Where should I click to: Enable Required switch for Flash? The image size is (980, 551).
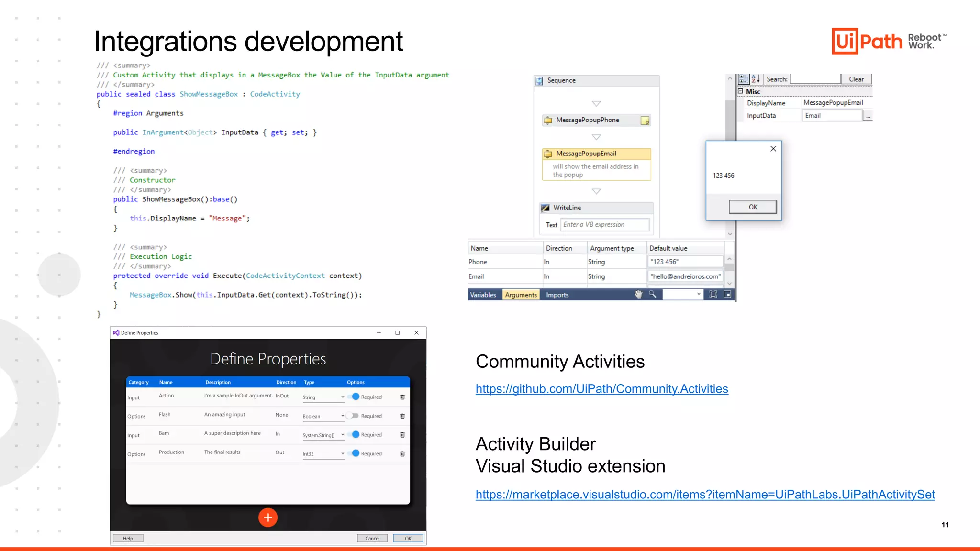pyautogui.click(x=353, y=416)
